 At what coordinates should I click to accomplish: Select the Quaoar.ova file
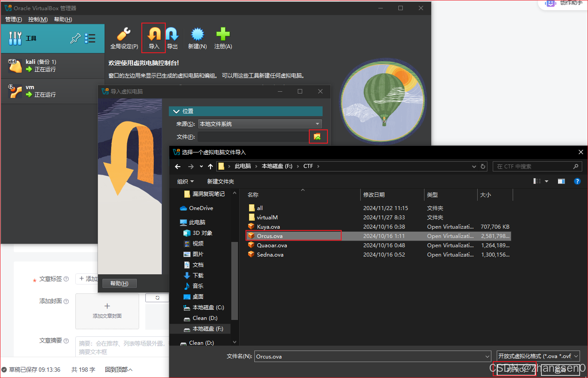pos(272,245)
